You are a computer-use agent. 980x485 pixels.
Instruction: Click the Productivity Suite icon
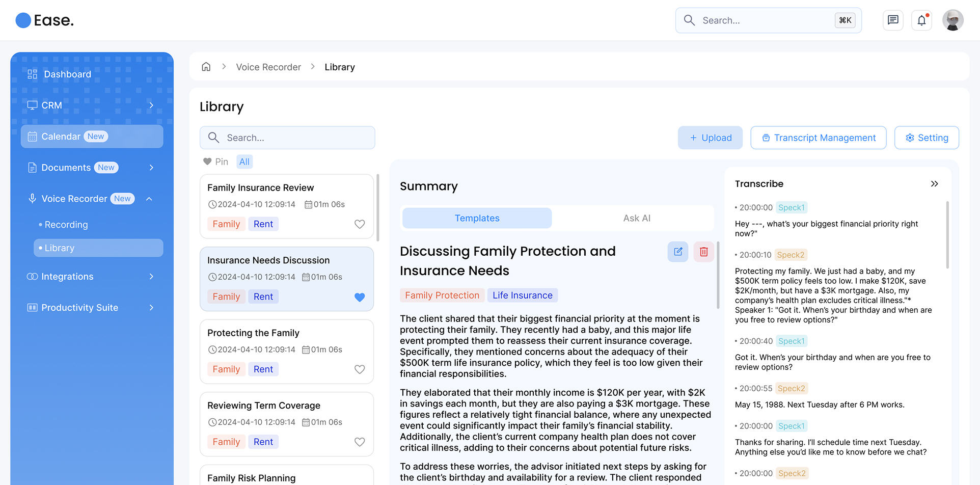pos(32,308)
